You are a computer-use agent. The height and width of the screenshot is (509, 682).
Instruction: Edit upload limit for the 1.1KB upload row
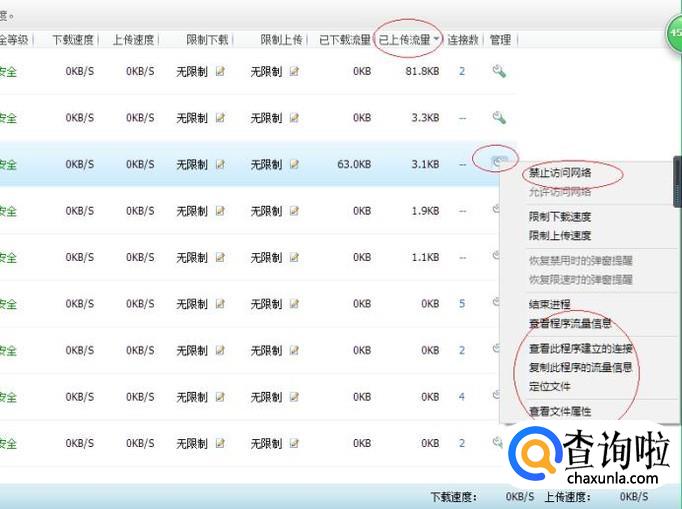[x=294, y=257]
